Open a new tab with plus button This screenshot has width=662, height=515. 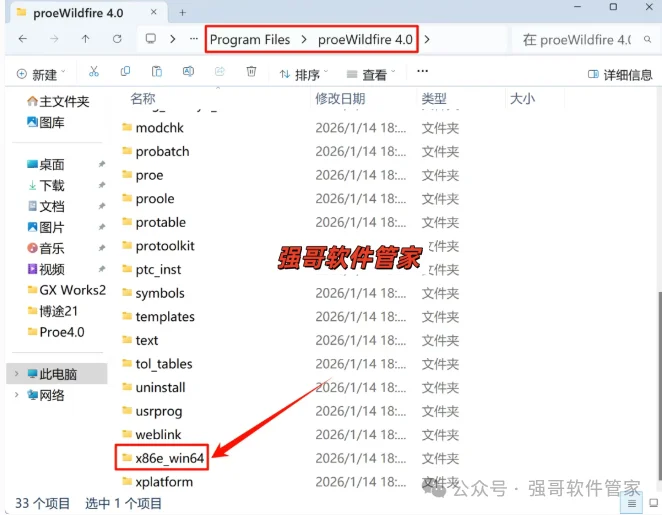182,13
